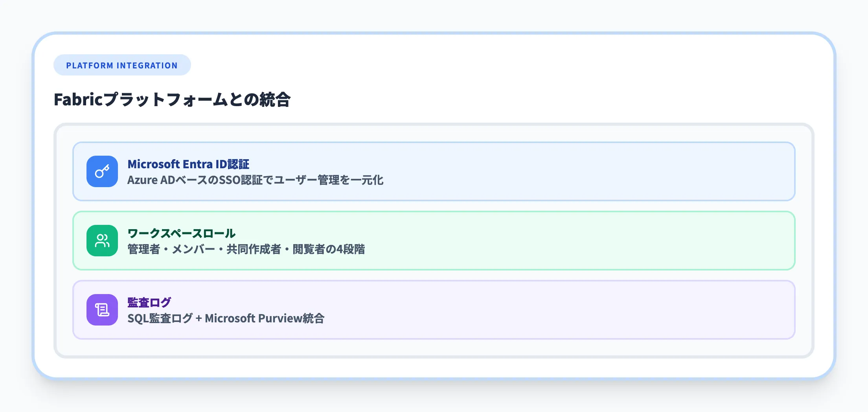Select the Fabricプラットフォームとの統合 heading
The width and height of the screenshot is (868, 412).
pos(173,100)
